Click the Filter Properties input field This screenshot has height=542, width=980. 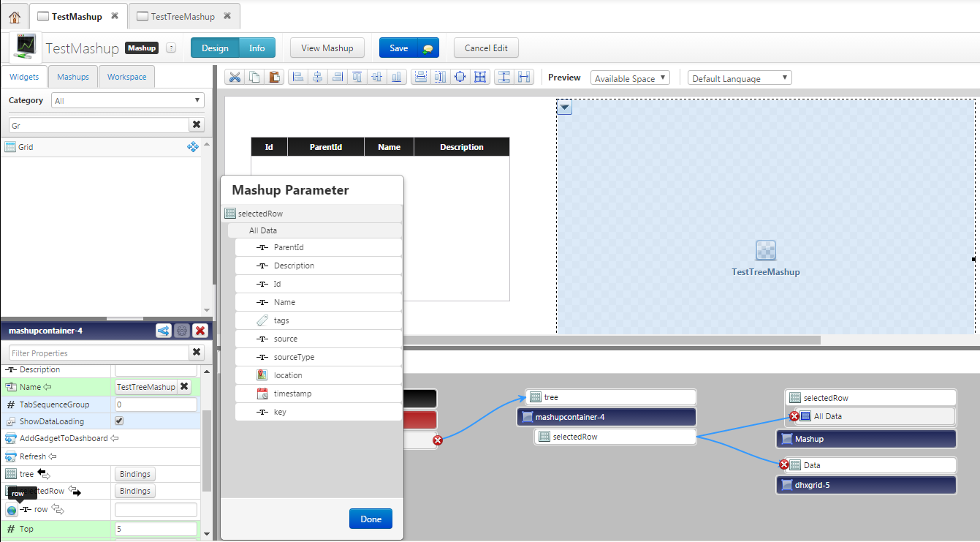coord(99,353)
